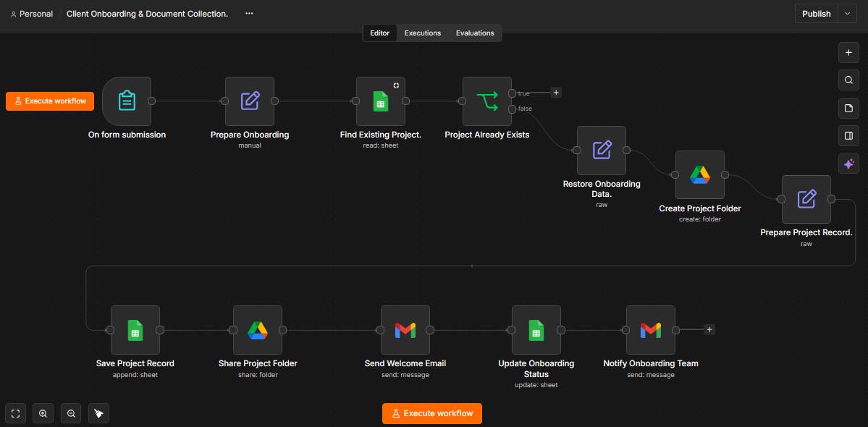Image resolution: width=868 pixels, height=427 pixels.
Task: Click the add node plus button
Action: (x=848, y=53)
